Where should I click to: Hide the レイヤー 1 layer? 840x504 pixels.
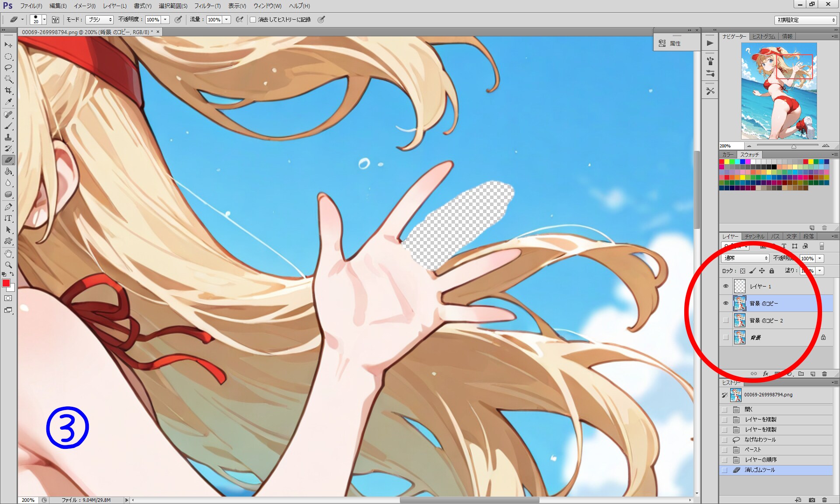pos(726,286)
